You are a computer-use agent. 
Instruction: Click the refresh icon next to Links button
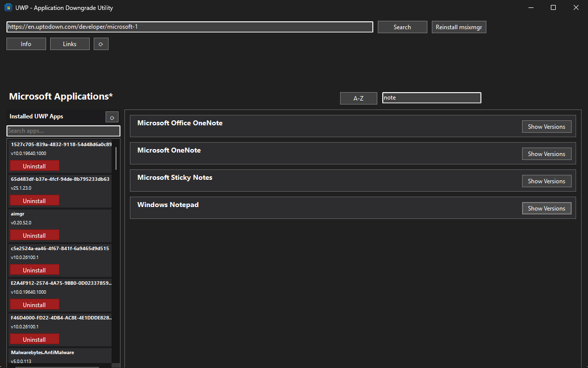pyautogui.click(x=101, y=44)
